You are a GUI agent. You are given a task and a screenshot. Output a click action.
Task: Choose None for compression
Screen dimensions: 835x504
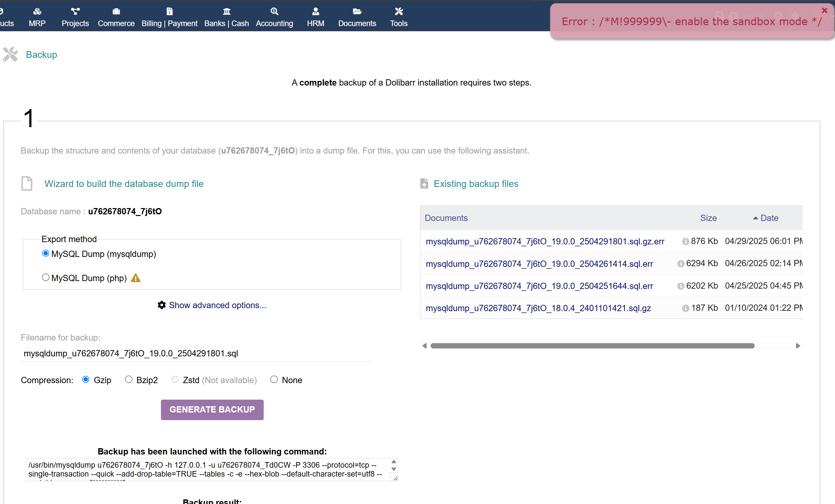tap(274, 380)
